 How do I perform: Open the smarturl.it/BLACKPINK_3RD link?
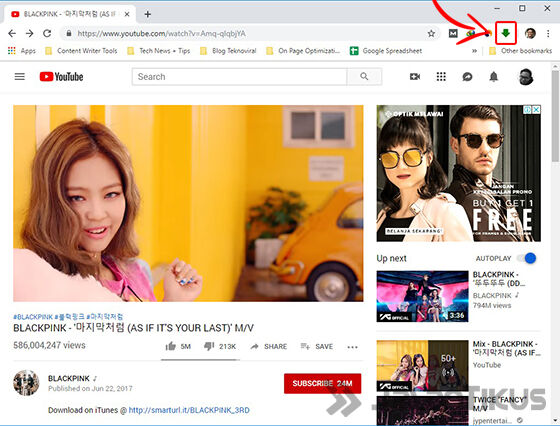pos(189,410)
